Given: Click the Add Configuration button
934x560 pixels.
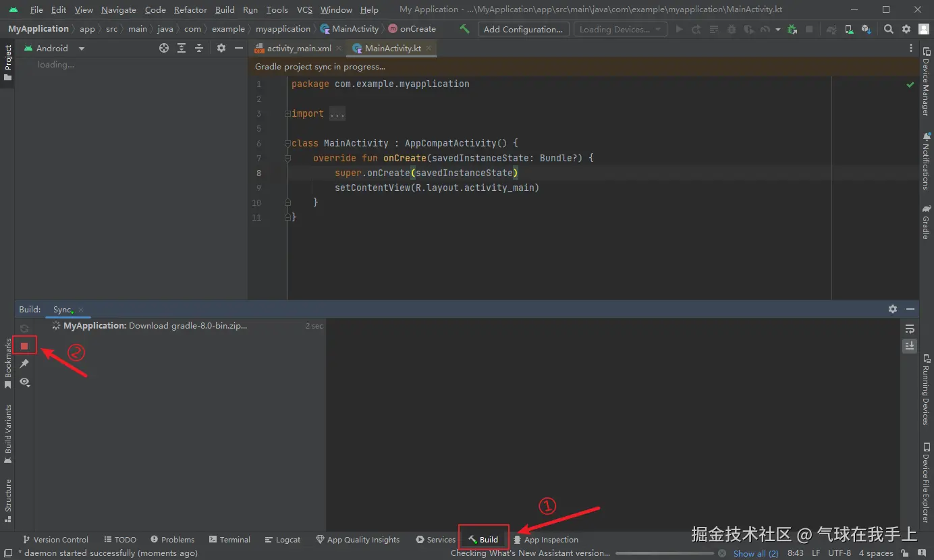Looking at the screenshot, I should click(x=523, y=29).
